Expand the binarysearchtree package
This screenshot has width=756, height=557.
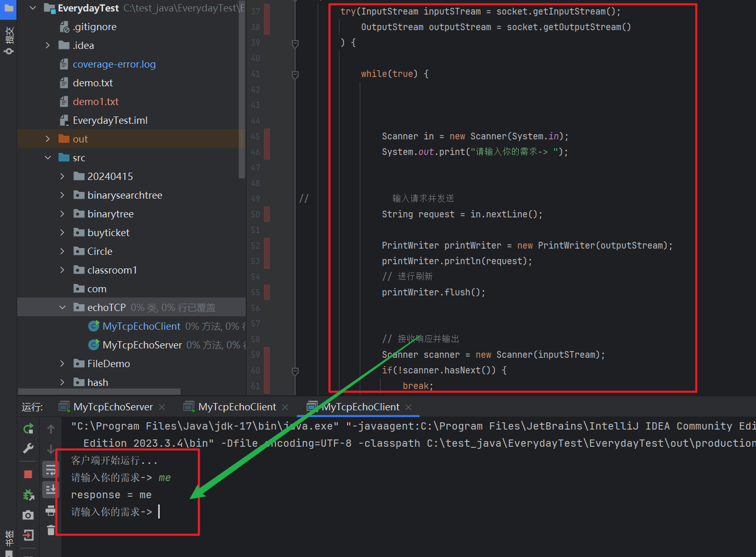click(x=62, y=195)
